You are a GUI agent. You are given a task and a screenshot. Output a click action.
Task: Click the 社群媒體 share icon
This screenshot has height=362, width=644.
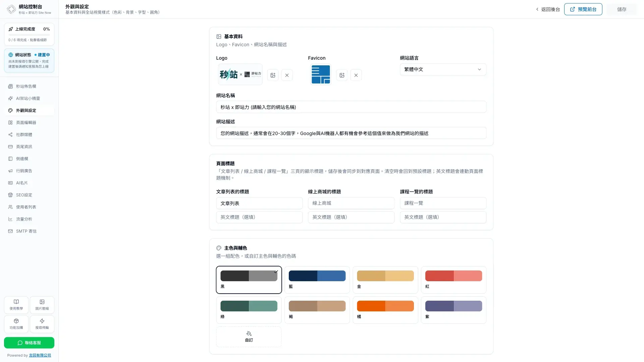[x=10, y=135]
